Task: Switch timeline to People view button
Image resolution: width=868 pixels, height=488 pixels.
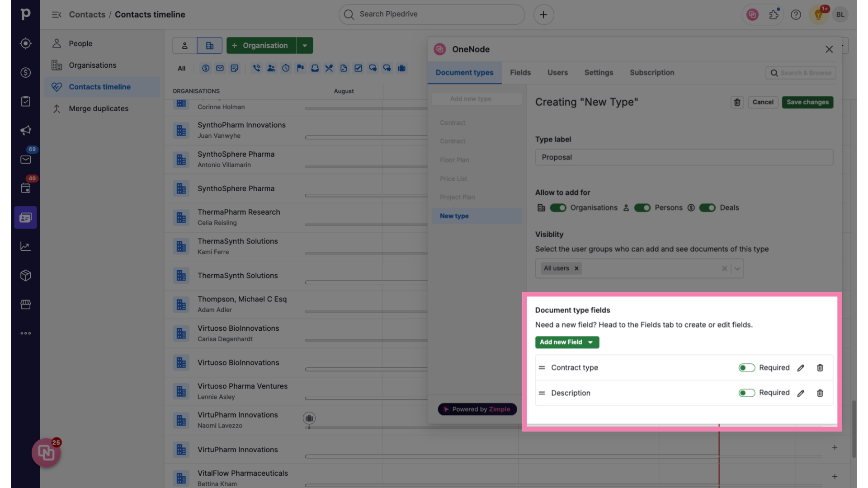Action: tap(184, 46)
